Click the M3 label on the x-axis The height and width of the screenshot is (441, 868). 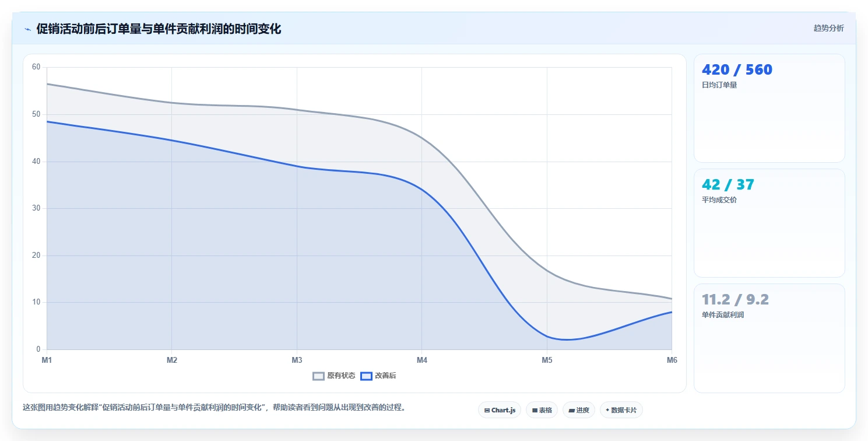(x=297, y=360)
